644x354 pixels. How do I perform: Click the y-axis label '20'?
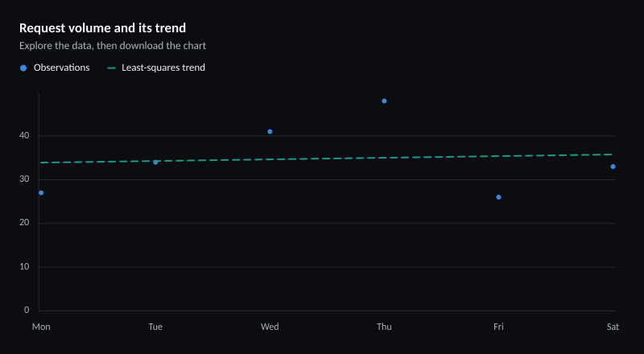coord(24,223)
